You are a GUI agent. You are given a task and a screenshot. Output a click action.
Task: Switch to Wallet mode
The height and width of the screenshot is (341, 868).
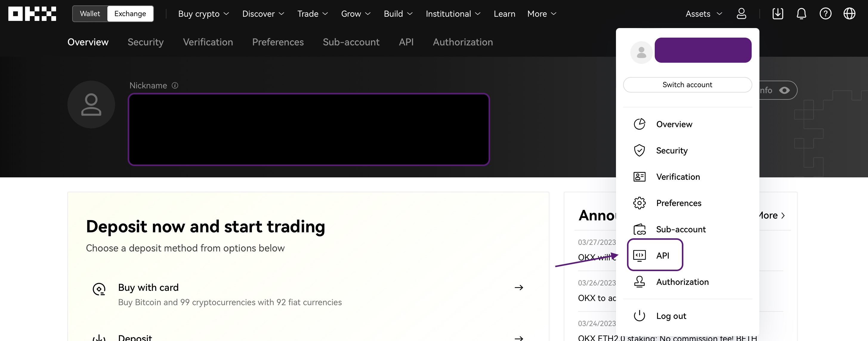90,14
